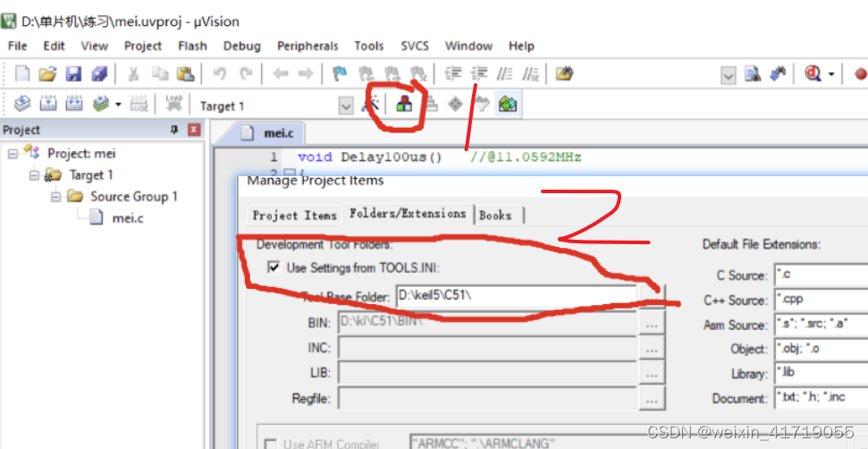Select mei.c in the project tree

(128, 218)
